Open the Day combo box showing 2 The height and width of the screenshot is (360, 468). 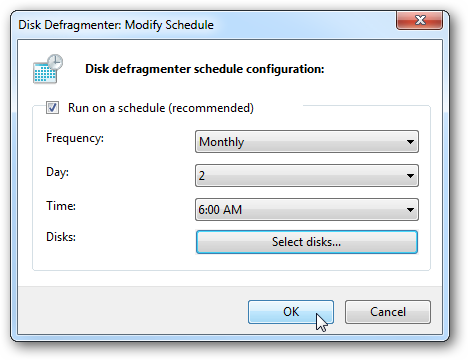(x=307, y=176)
